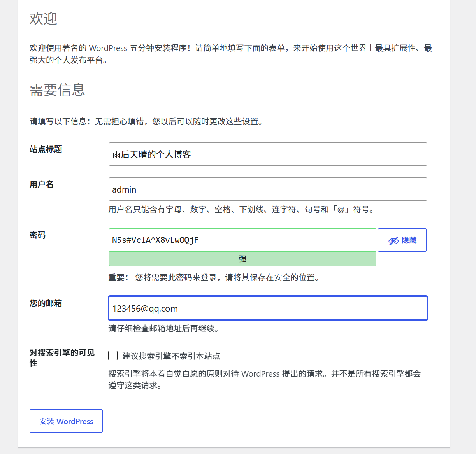
Task: Click the email field with 123456@qq.com
Action: tap(268, 308)
